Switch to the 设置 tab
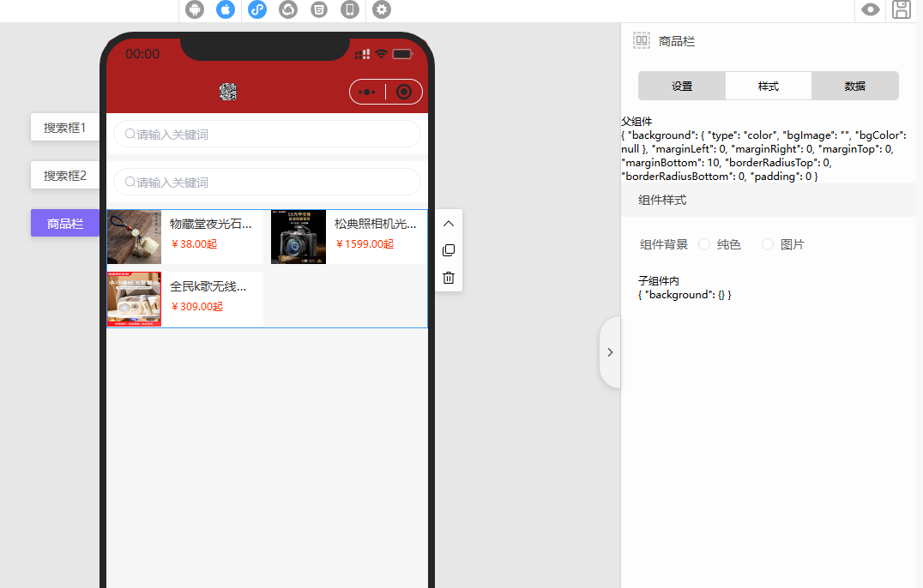The image size is (923, 588). pos(682,86)
